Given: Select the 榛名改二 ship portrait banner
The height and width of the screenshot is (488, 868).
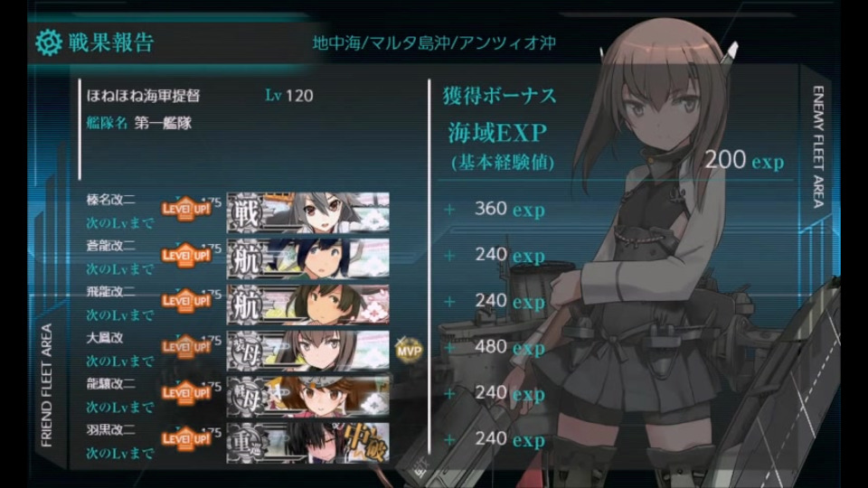Looking at the screenshot, I should [x=308, y=212].
